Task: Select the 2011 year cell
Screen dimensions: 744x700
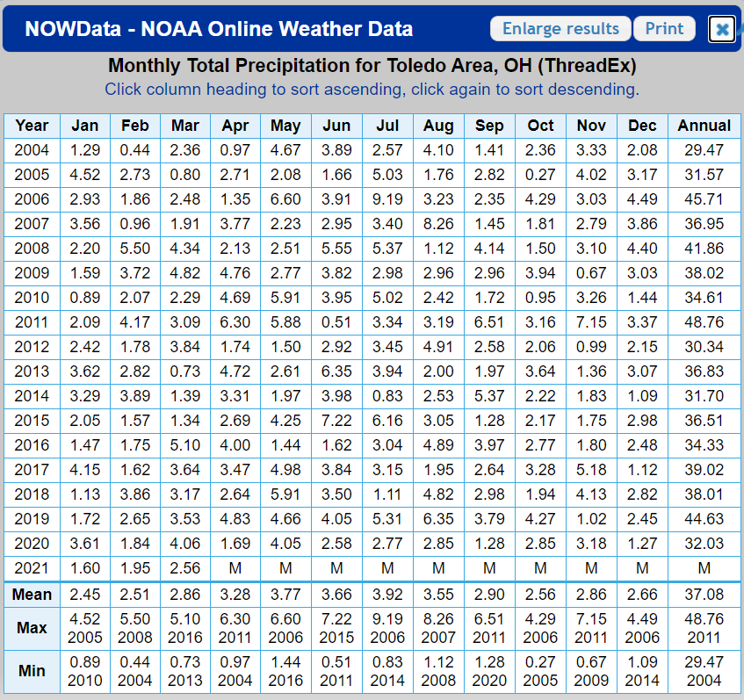Action: coord(32,322)
